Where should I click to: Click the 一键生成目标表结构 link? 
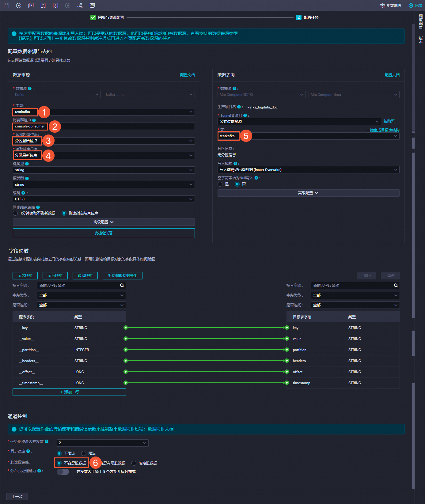[383, 130]
